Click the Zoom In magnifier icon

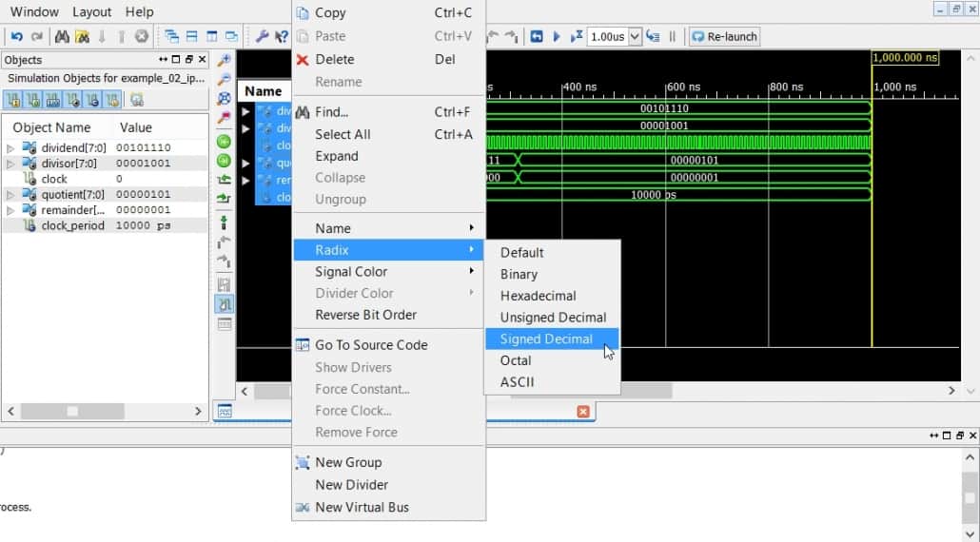[225, 60]
